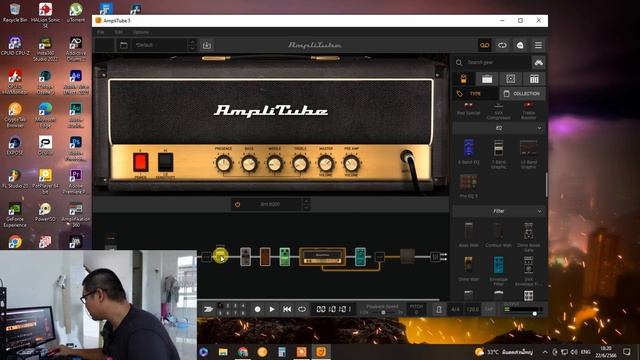Click the TAP tempo button
The height and width of the screenshot is (360, 640).
489,310
